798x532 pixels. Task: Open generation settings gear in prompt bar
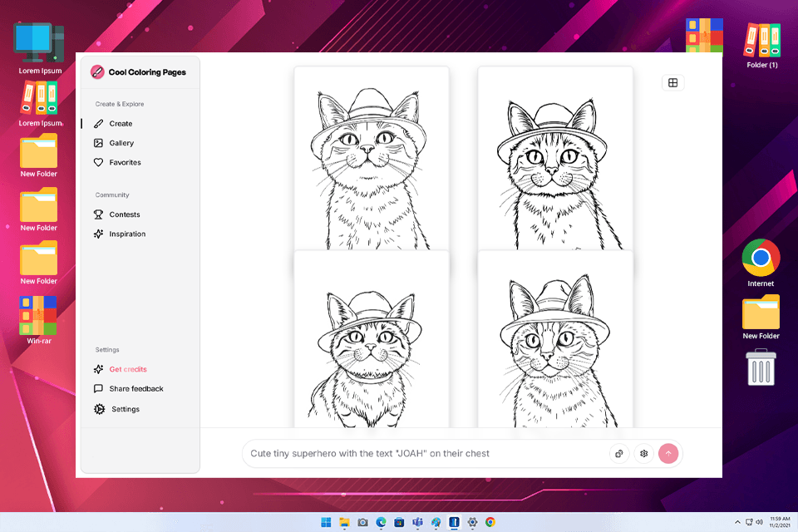(643, 453)
